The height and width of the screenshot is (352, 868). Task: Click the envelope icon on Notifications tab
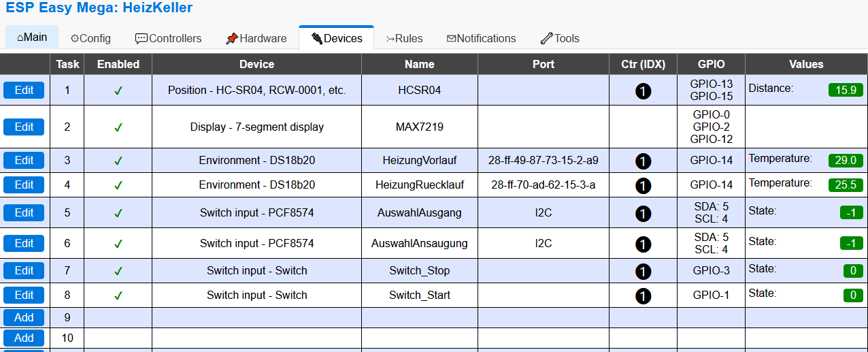451,39
